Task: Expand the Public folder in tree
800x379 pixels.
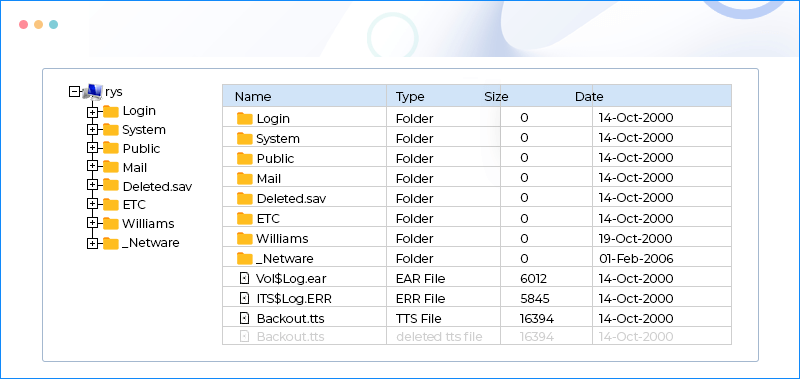Action: coord(92,148)
